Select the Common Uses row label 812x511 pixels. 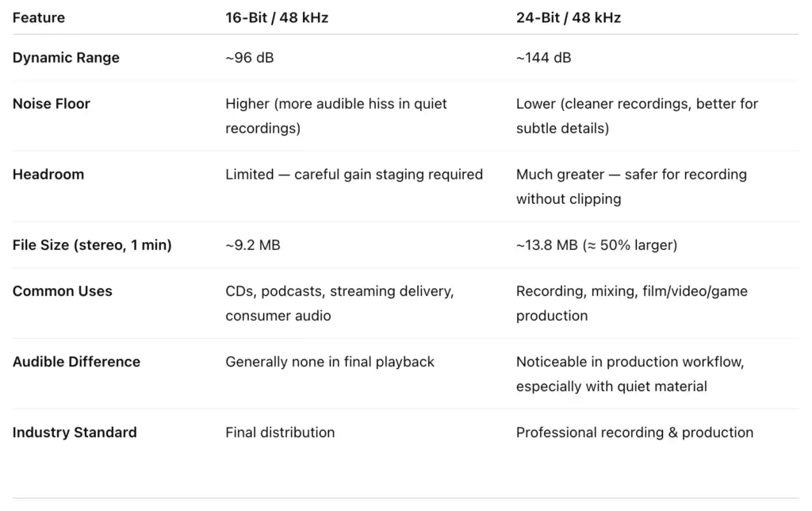(x=63, y=291)
